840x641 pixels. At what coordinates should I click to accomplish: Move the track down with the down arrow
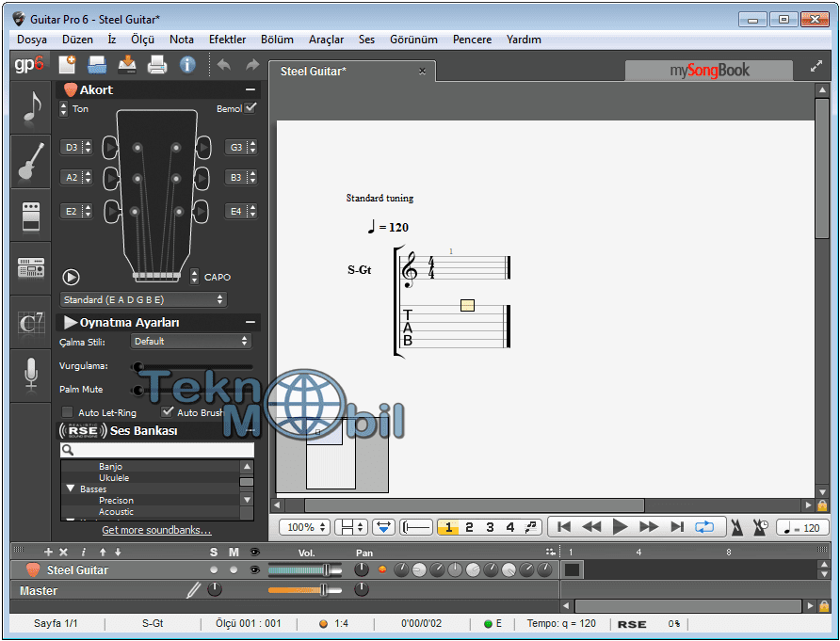tap(118, 552)
